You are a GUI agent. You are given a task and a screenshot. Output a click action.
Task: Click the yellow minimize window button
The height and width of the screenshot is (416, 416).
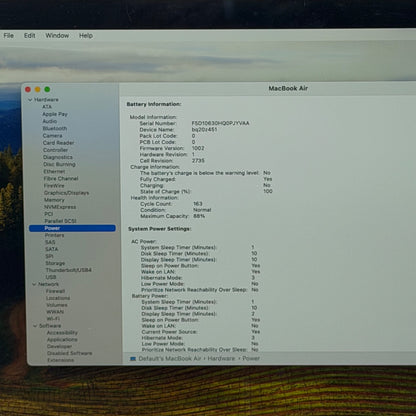click(38, 89)
